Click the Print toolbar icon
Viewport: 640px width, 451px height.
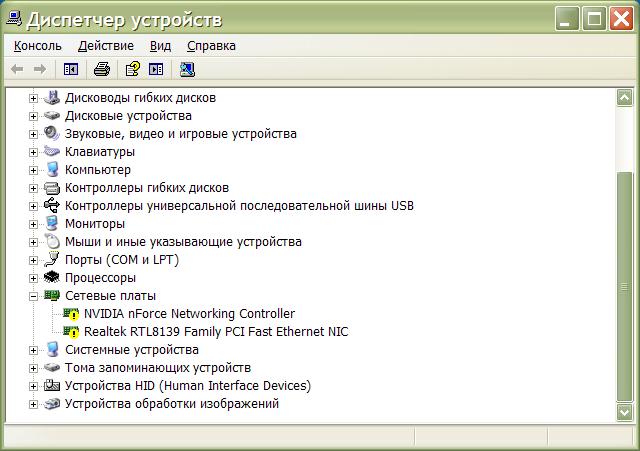(x=101, y=69)
